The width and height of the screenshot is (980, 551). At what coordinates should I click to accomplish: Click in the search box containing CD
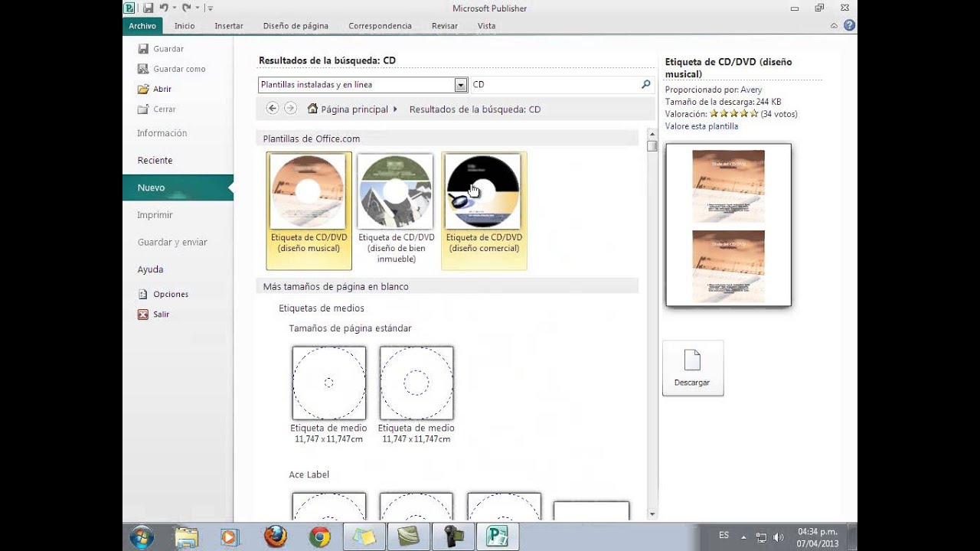[x=554, y=85]
